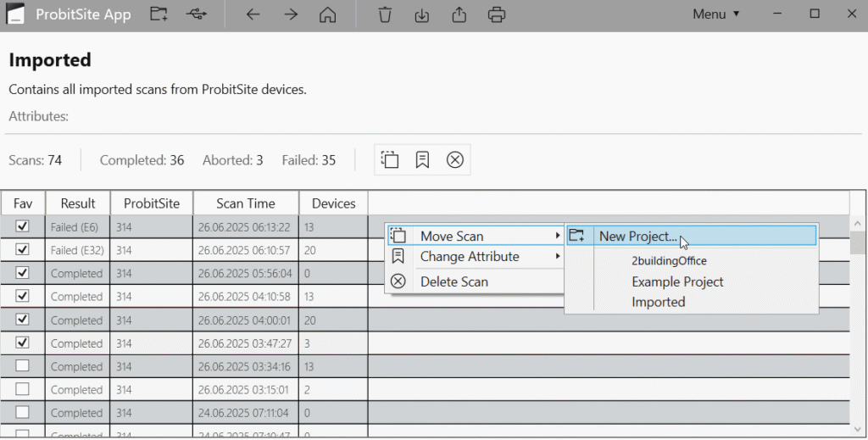868x440 pixels.
Task: Click change attribute bookmark icon in summary bar
Action: click(422, 160)
